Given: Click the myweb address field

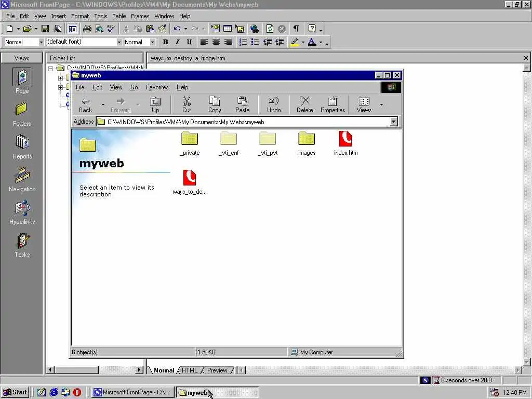Looking at the screenshot, I should [243, 122].
